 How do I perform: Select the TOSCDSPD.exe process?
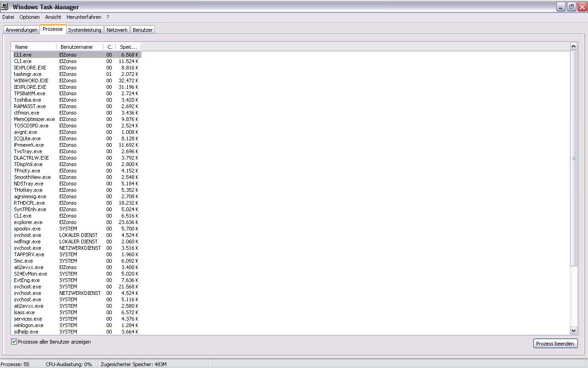click(77, 126)
